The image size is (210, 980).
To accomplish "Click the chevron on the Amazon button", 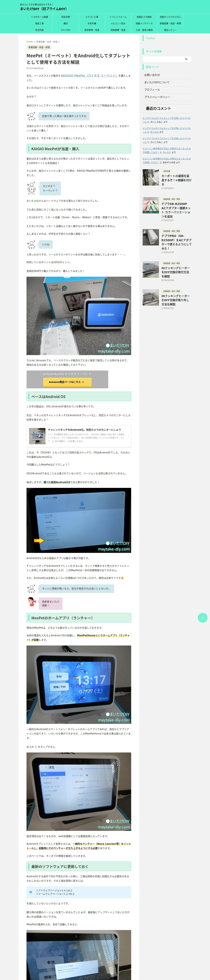I will (83, 382).
